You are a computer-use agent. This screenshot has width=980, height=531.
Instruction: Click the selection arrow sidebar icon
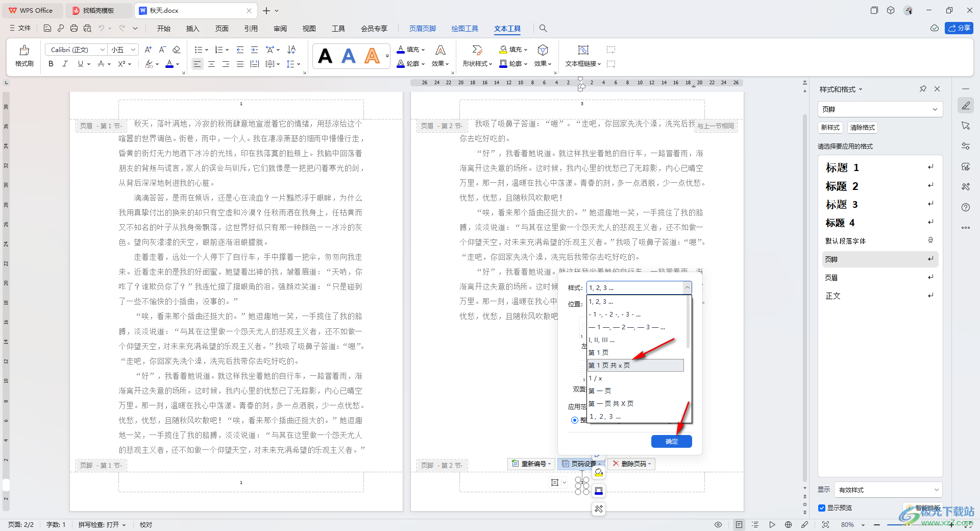[966, 126]
